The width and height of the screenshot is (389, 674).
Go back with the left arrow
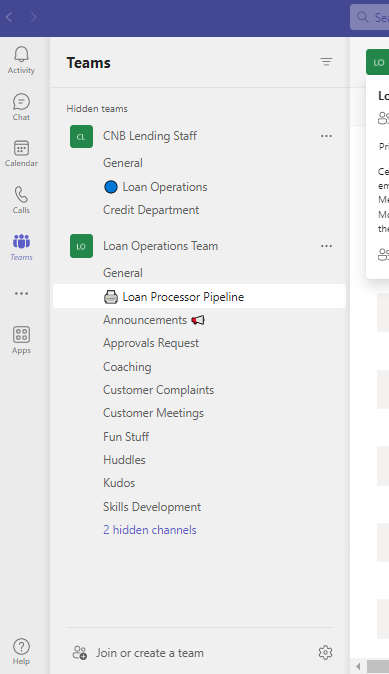(9, 17)
